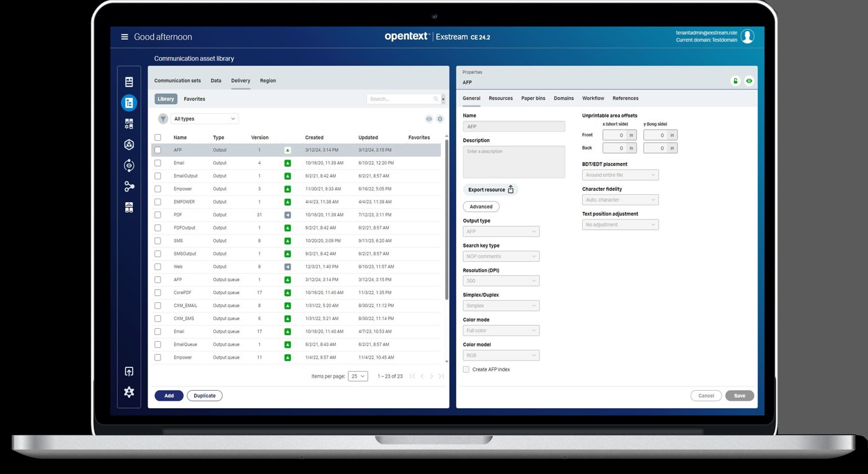This screenshot has width=868, height=474.
Task: Check the SMSOutput row checkbox
Action: pos(157,254)
